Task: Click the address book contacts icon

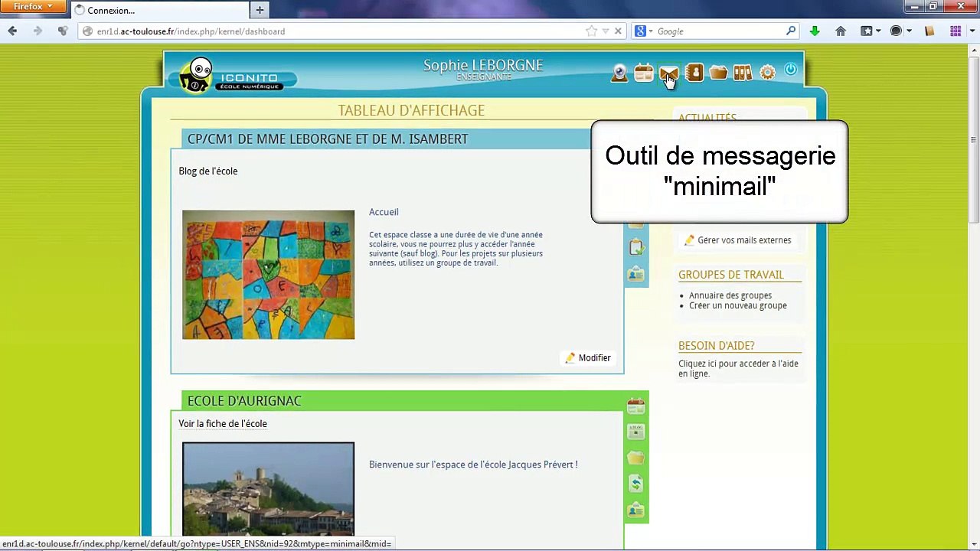Action: 694,73
